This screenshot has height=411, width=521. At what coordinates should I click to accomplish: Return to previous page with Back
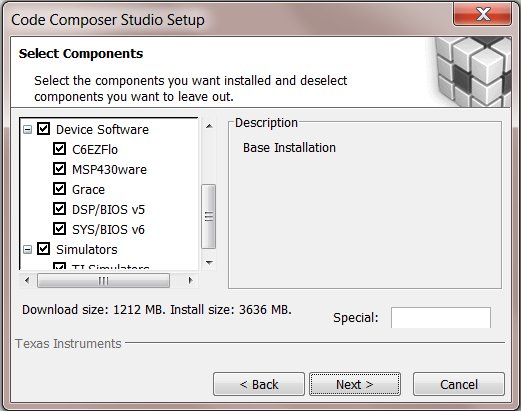(259, 384)
